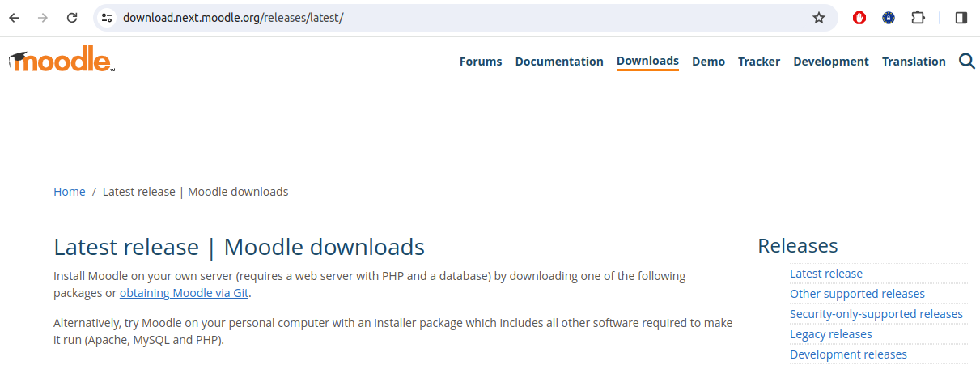
Task: Open the Latest release sidebar link
Action: 826,274
